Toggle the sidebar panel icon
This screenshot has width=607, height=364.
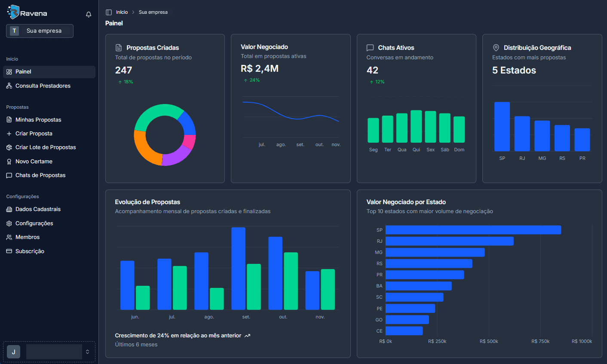pos(109,12)
